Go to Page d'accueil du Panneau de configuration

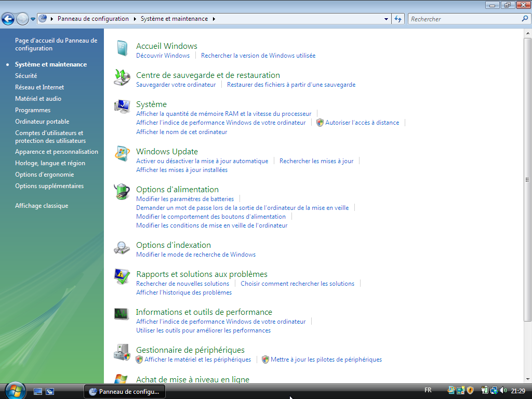click(56, 45)
